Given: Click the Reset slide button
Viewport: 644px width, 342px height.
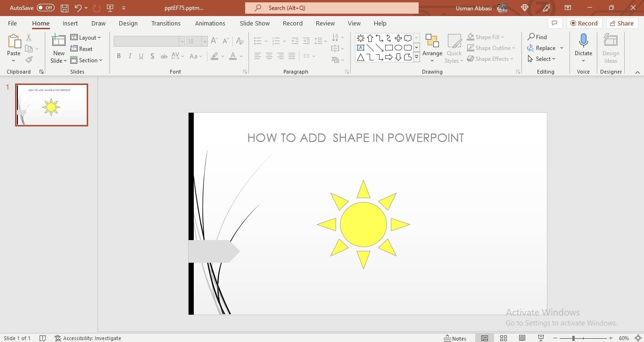Looking at the screenshot, I should click(x=82, y=49).
